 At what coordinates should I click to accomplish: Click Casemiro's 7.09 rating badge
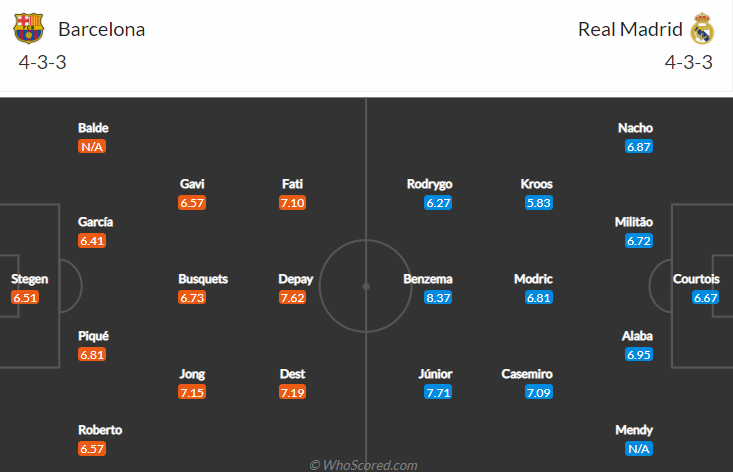(539, 393)
